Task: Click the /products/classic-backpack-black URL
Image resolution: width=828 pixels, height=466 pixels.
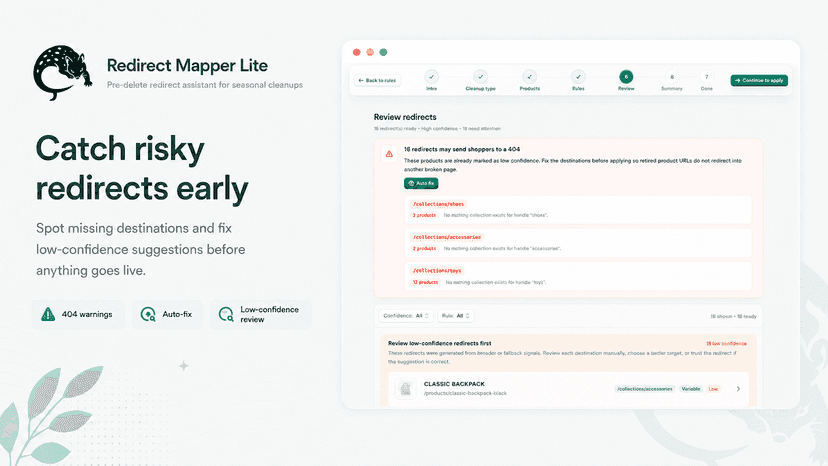Action: tap(465, 393)
